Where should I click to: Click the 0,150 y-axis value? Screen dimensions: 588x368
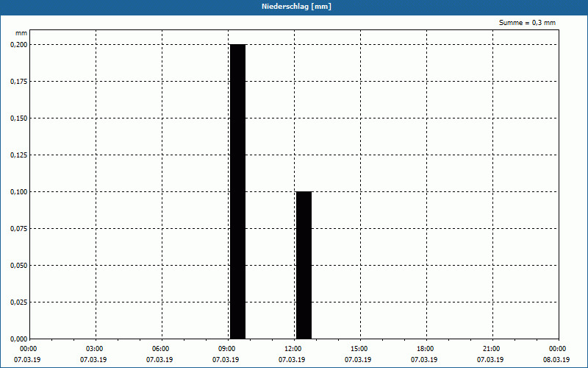19,118
